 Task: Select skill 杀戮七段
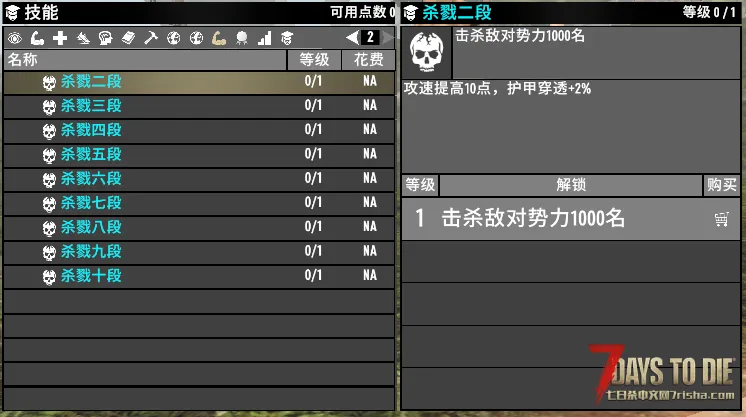(x=91, y=203)
